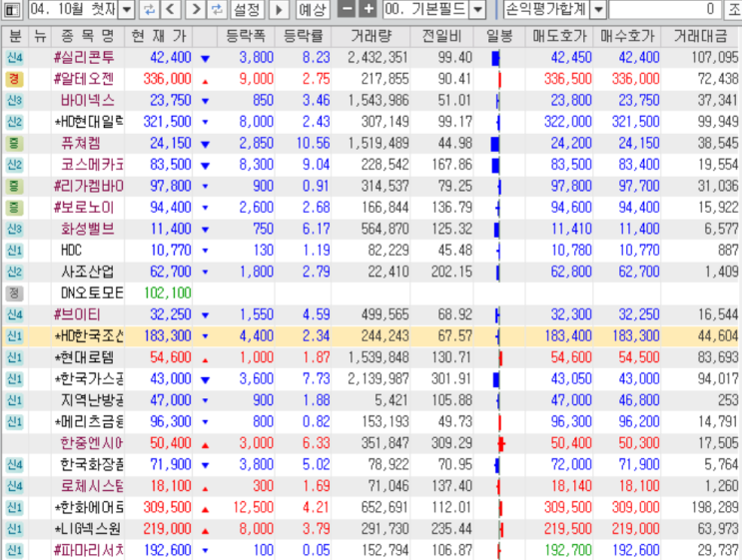Click the plus button to enlarge
The height and width of the screenshot is (560, 742).
368,9
